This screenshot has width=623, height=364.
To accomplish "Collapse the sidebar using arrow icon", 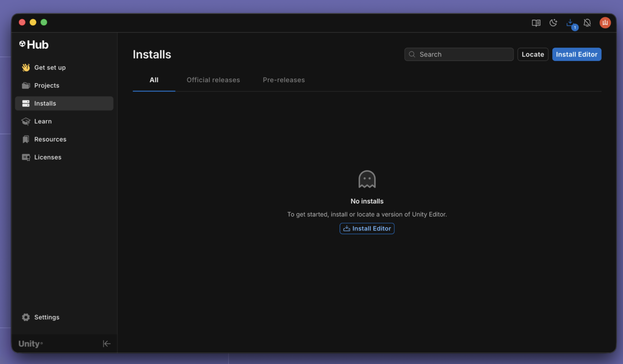I will pyautogui.click(x=106, y=344).
